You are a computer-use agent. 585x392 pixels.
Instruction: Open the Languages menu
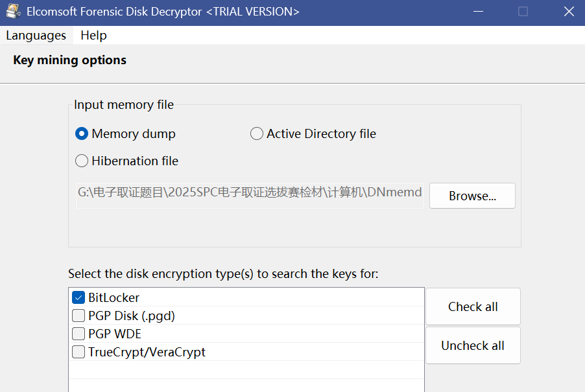coord(36,36)
